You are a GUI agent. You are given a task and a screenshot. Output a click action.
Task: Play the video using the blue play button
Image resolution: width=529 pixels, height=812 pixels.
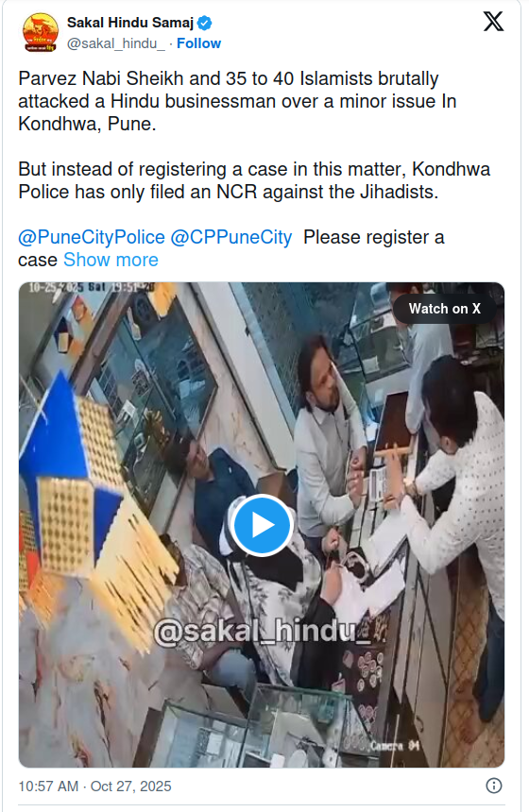(262, 525)
